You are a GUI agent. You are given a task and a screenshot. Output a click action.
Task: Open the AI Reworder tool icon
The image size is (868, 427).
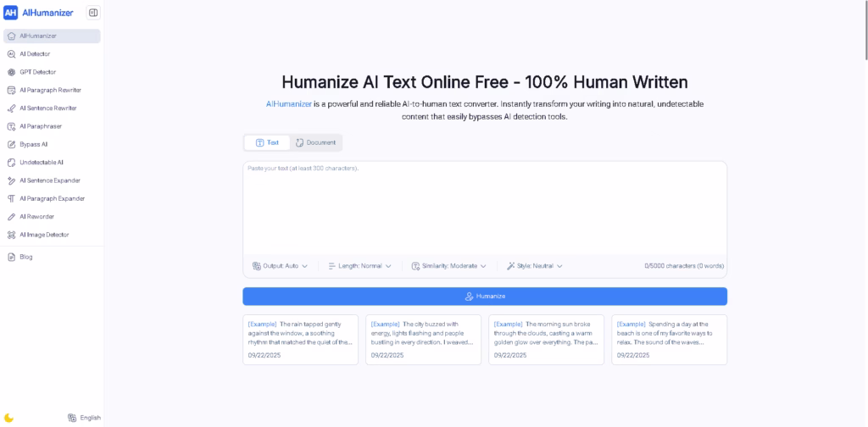click(x=11, y=217)
